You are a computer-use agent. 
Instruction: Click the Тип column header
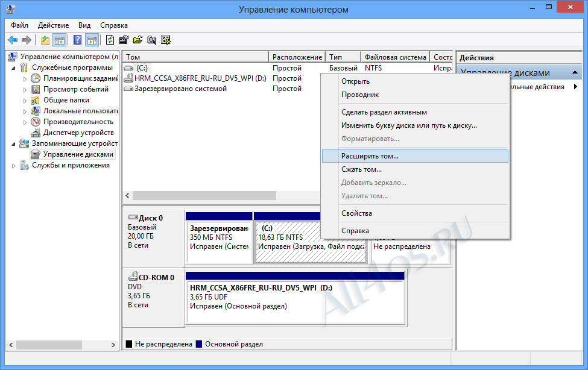pyautogui.click(x=343, y=57)
